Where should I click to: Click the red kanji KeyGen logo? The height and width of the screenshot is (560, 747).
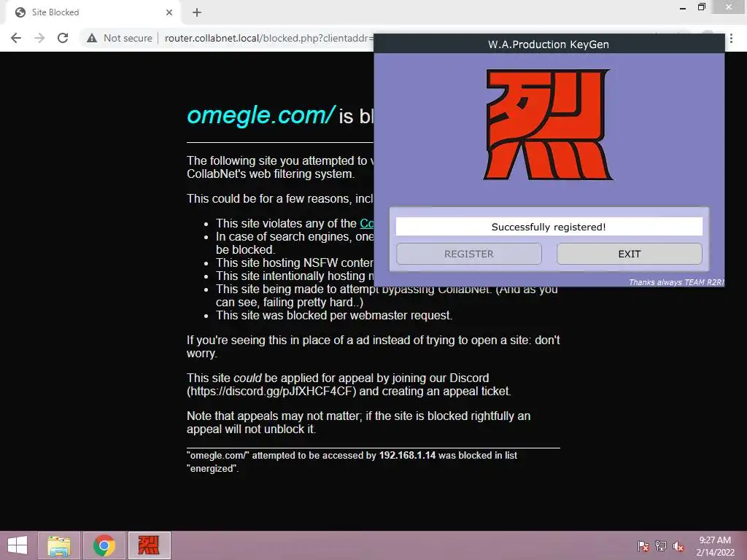[x=548, y=125]
